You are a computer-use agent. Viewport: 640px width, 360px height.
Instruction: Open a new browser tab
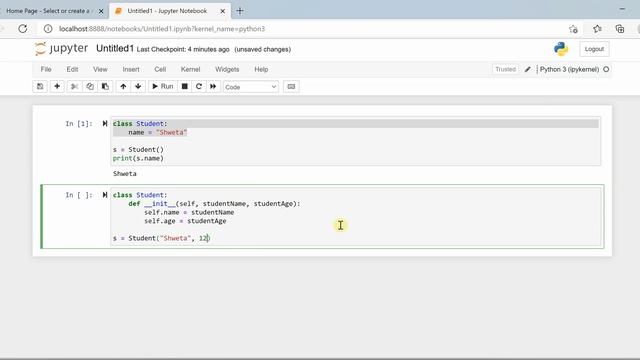click(x=240, y=11)
